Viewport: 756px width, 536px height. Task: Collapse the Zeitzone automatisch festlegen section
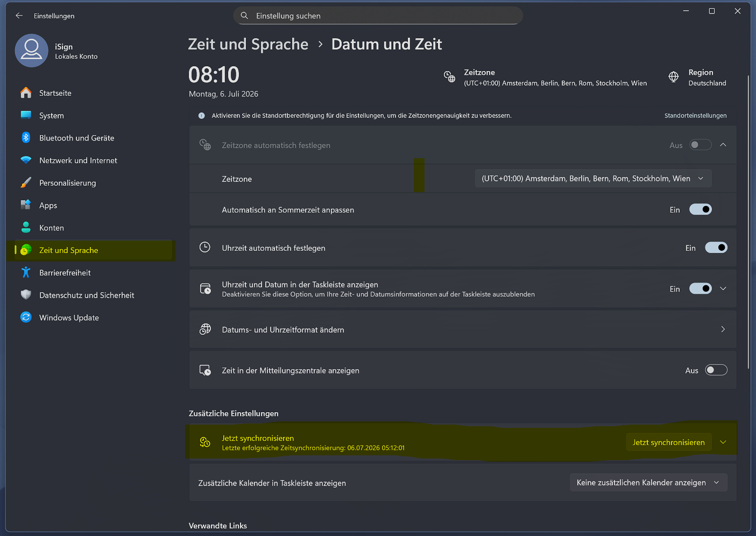point(723,145)
